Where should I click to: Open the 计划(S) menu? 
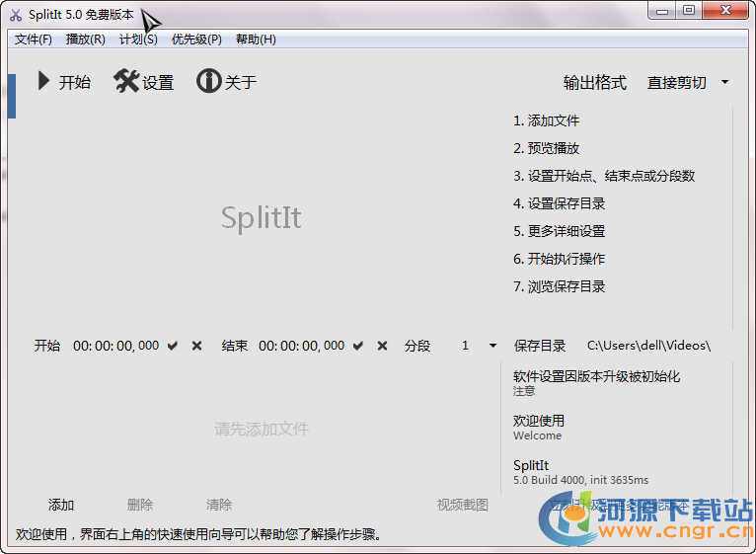(x=138, y=40)
